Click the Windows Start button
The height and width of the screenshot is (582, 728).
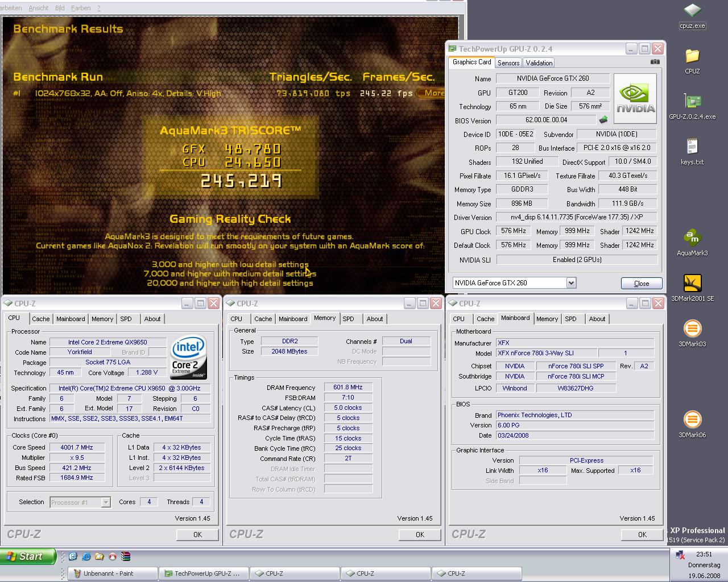point(28,556)
